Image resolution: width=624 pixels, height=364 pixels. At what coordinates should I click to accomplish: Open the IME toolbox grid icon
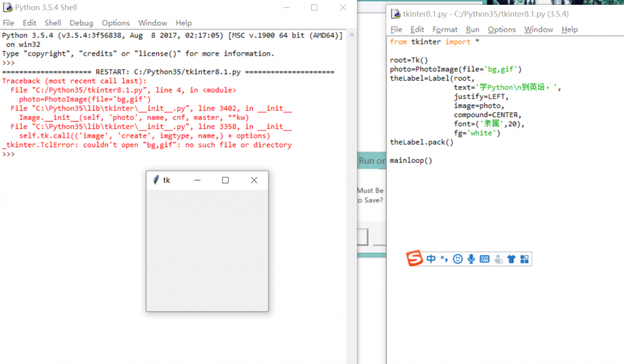(524, 259)
